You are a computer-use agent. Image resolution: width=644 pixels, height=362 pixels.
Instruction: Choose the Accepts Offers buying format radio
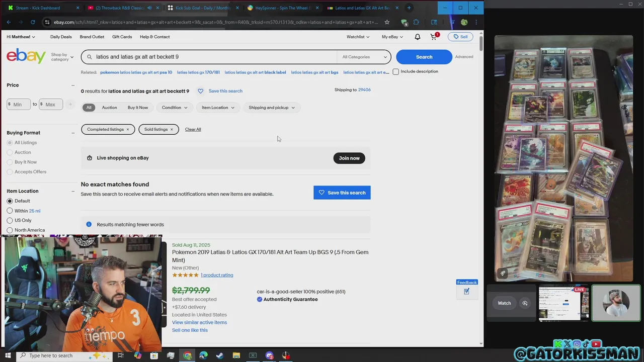(10, 172)
